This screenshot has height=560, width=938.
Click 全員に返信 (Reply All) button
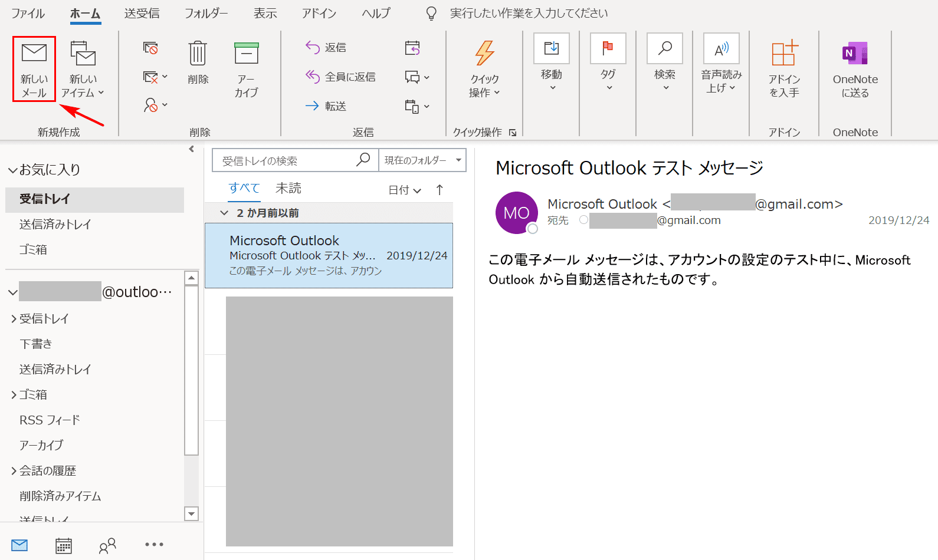click(x=340, y=77)
